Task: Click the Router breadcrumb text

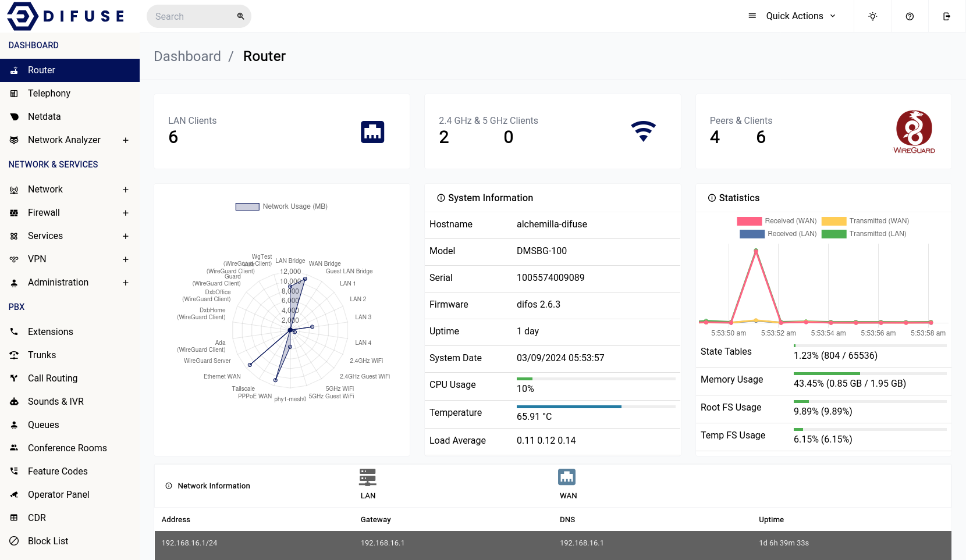Action: 264,56
